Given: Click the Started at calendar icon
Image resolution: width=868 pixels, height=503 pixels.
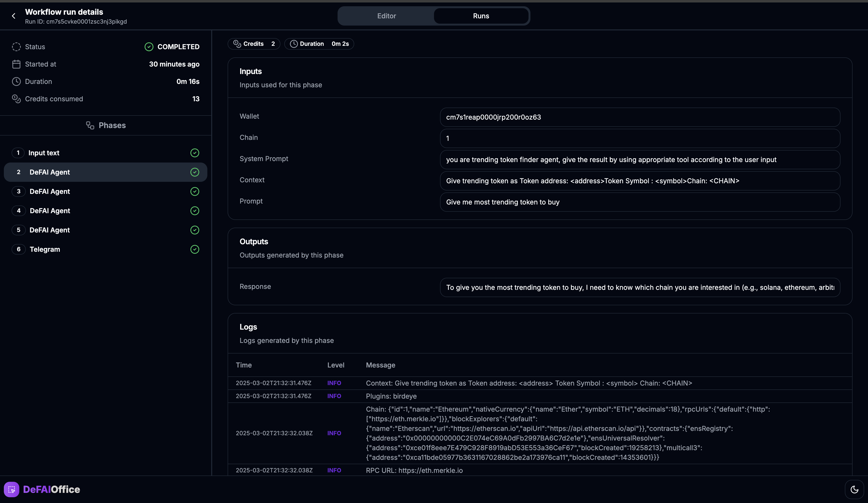Looking at the screenshot, I should 16,64.
